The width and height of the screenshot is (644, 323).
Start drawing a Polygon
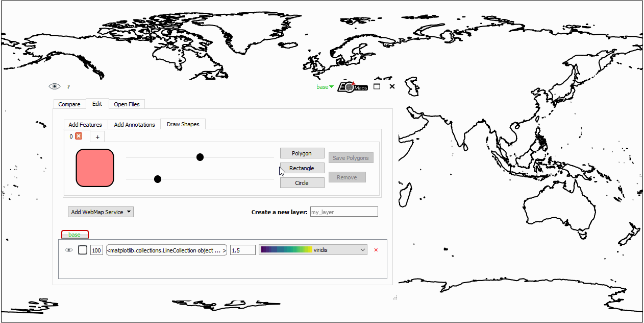(302, 153)
